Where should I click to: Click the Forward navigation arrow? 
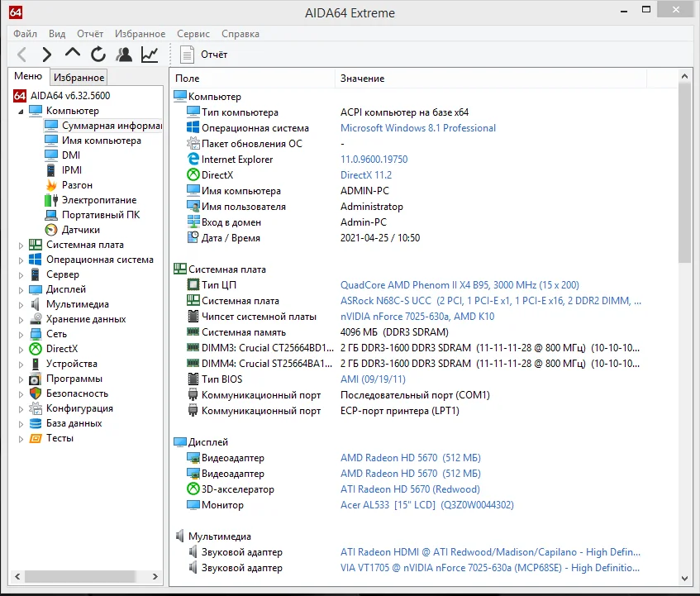[x=47, y=55]
